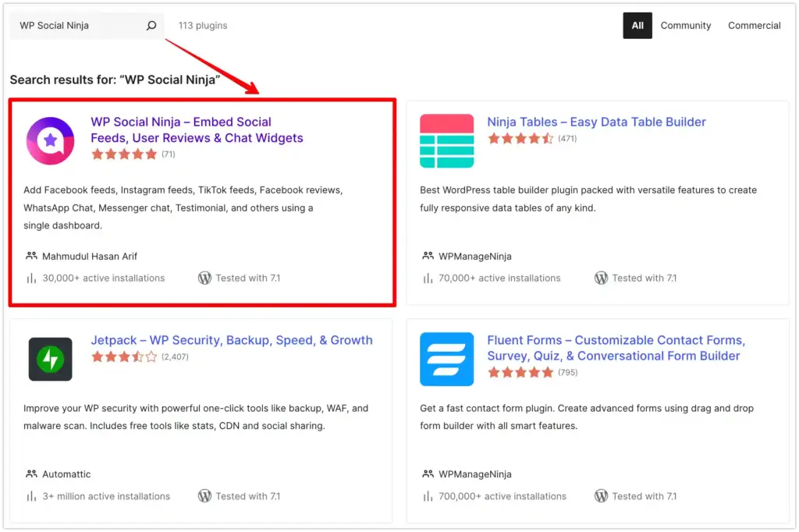Click bar chart icon beside 3+ million installations

[31, 496]
